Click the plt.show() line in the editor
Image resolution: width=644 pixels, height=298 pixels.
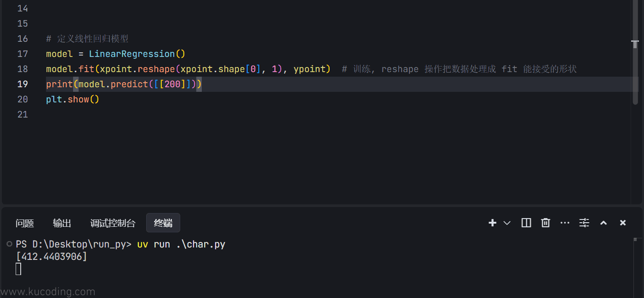(x=73, y=99)
